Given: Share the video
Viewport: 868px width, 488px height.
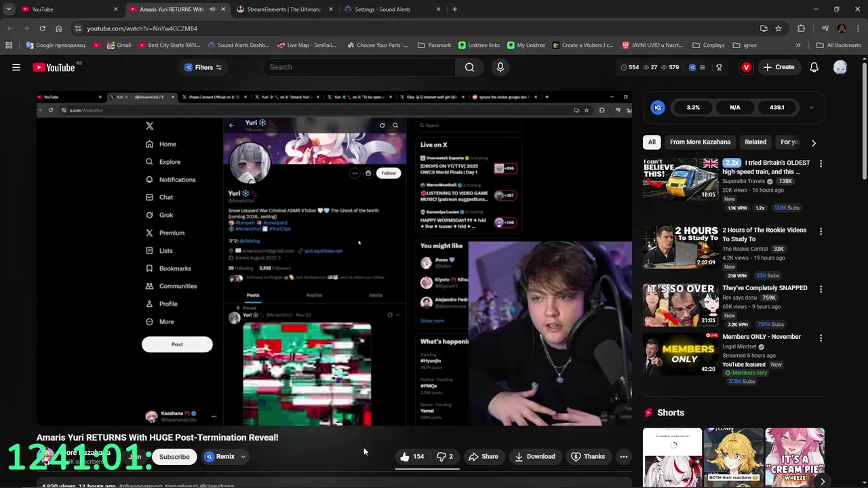Looking at the screenshot, I should pos(483,456).
